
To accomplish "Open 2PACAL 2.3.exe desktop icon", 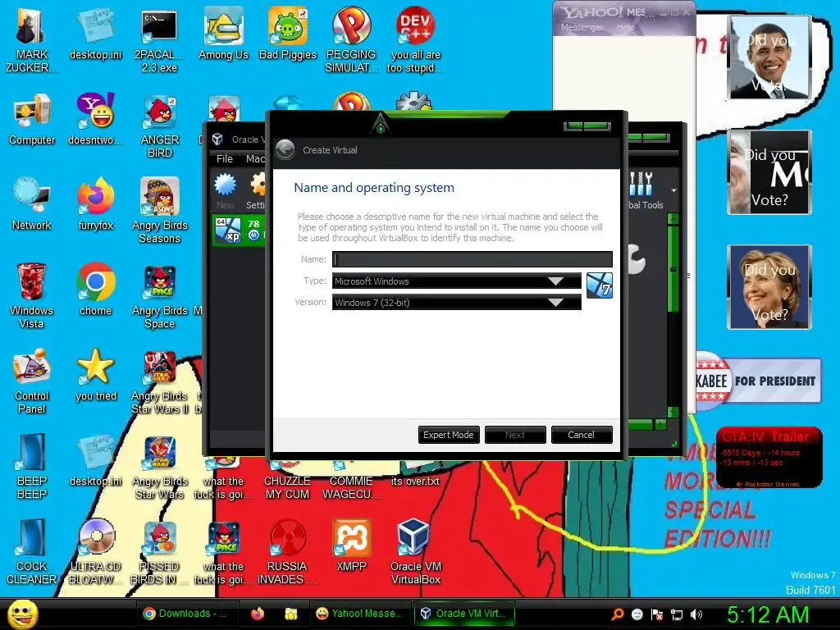I will click(x=159, y=41).
